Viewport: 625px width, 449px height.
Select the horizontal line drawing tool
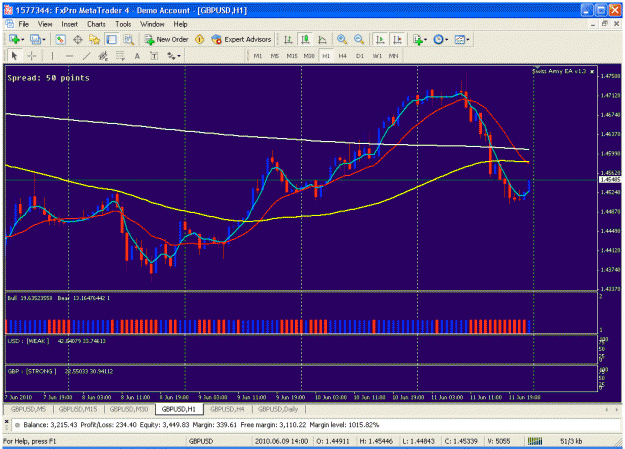point(69,56)
